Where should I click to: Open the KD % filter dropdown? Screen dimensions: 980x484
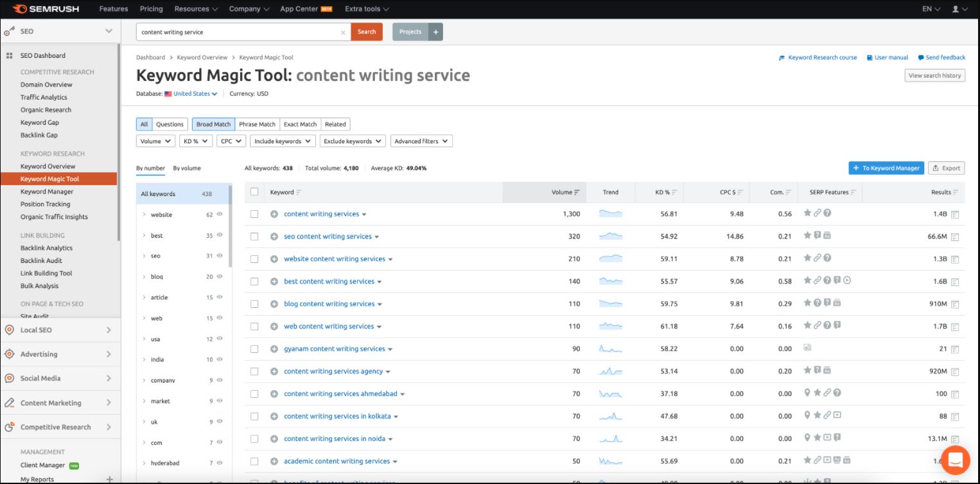point(196,141)
